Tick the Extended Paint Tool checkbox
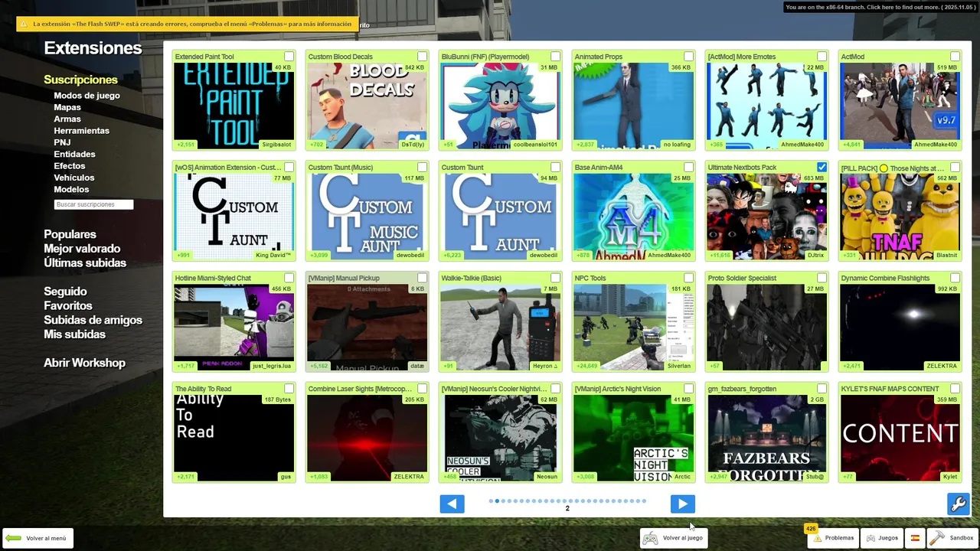Image resolution: width=980 pixels, height=551 pixels. [x=289, y=57]
